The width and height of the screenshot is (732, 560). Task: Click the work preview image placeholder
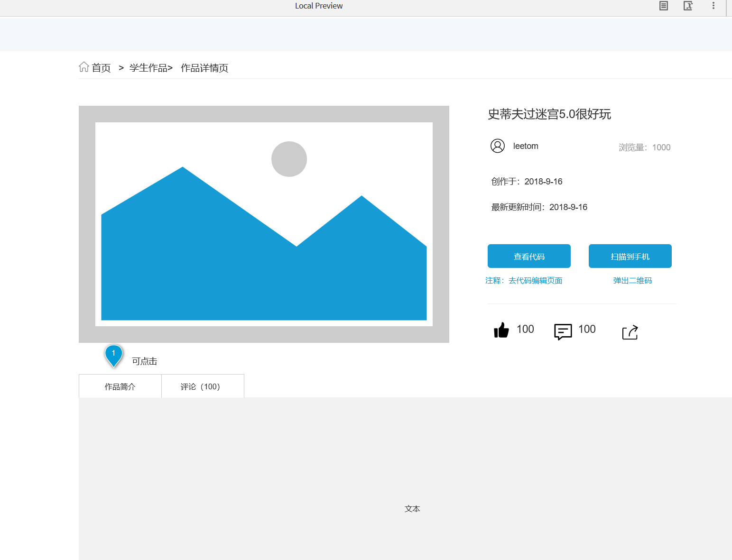point(264,224)
